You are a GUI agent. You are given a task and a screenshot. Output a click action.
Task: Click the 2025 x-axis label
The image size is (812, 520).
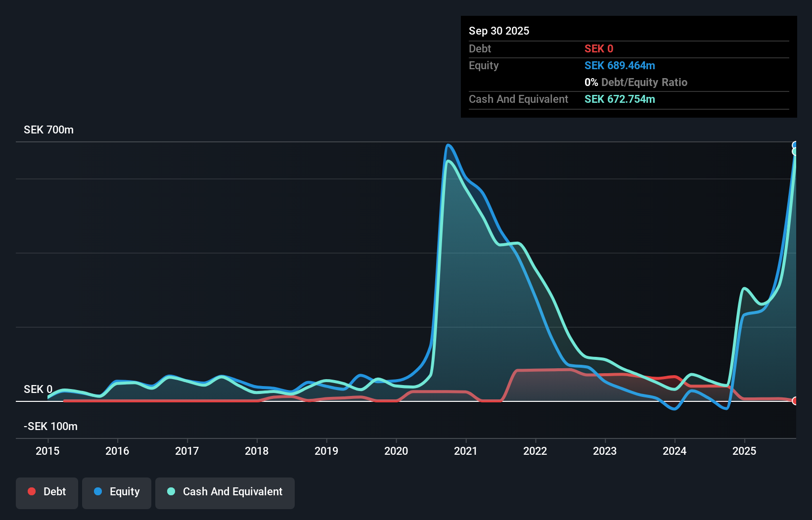744,451
